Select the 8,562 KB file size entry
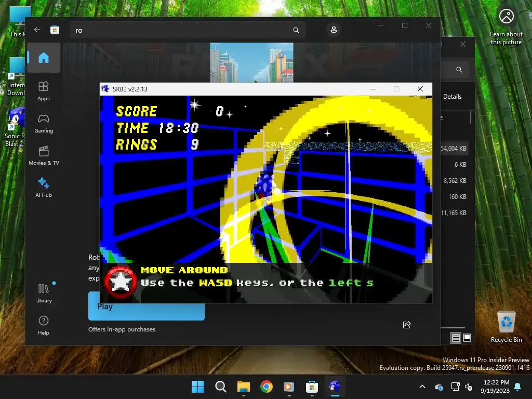 tap(455, 180)
